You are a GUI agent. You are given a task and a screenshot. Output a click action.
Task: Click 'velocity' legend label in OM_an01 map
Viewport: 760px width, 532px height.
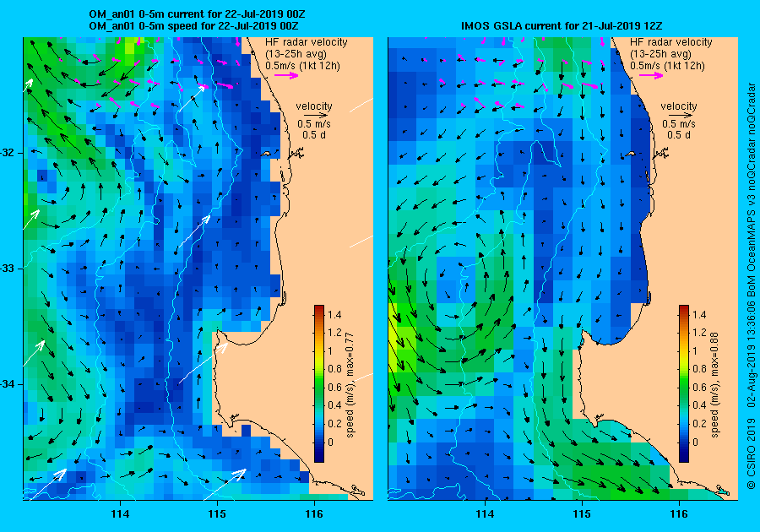click(314, 106)
